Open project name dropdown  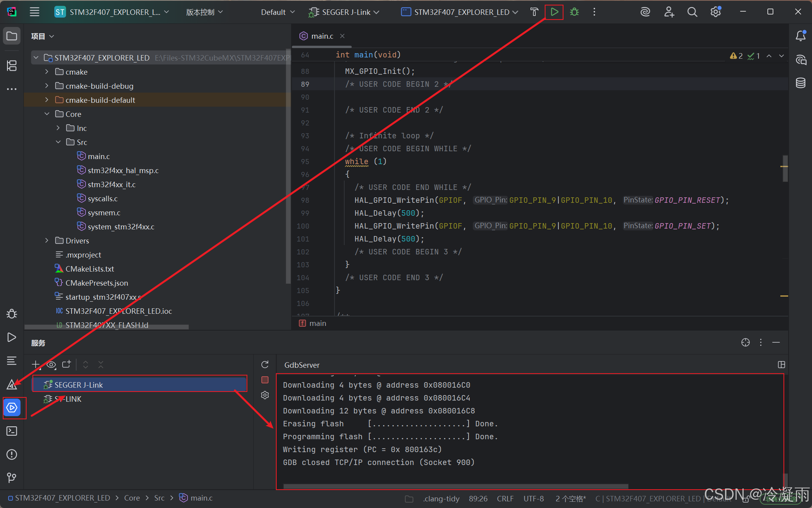112,12
